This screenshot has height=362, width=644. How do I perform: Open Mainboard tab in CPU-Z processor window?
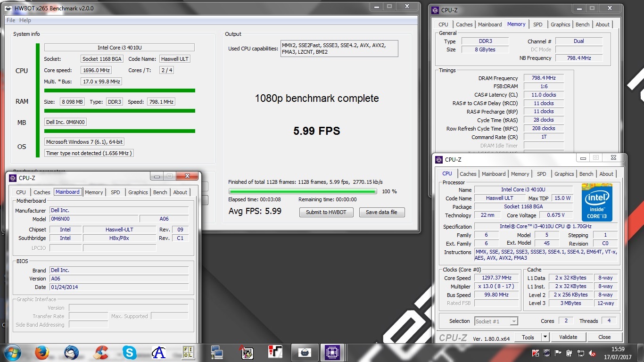tap(494, 174)
